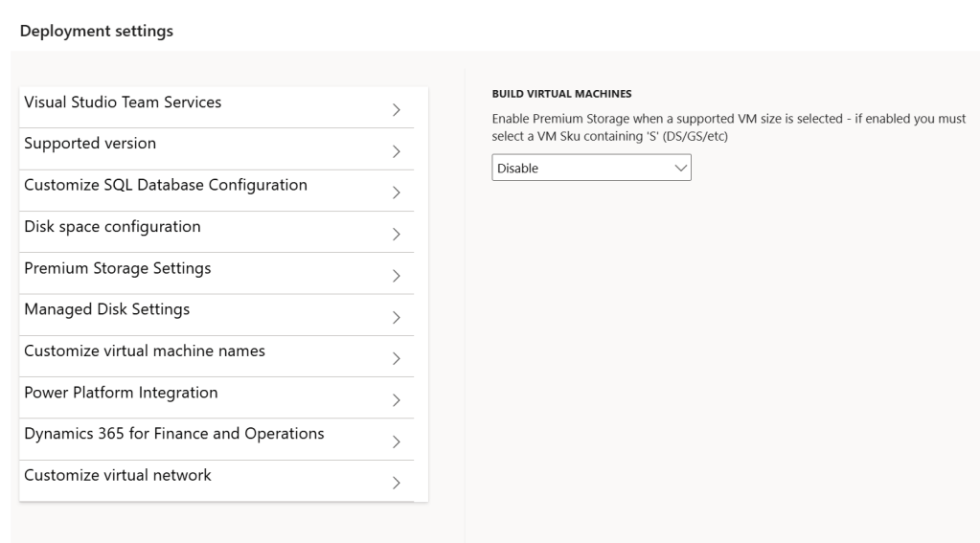Viewport: 980px width, 543px height.
Task: Expand Dynamics 365 Finance and Operations chevron
Action: (x=396, y=441)
